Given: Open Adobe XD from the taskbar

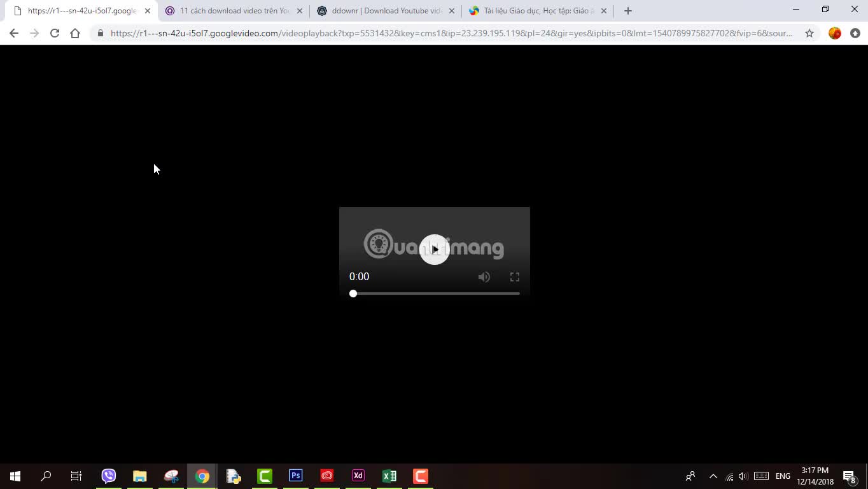Looking at the screenshot, I should coord(358,476).
